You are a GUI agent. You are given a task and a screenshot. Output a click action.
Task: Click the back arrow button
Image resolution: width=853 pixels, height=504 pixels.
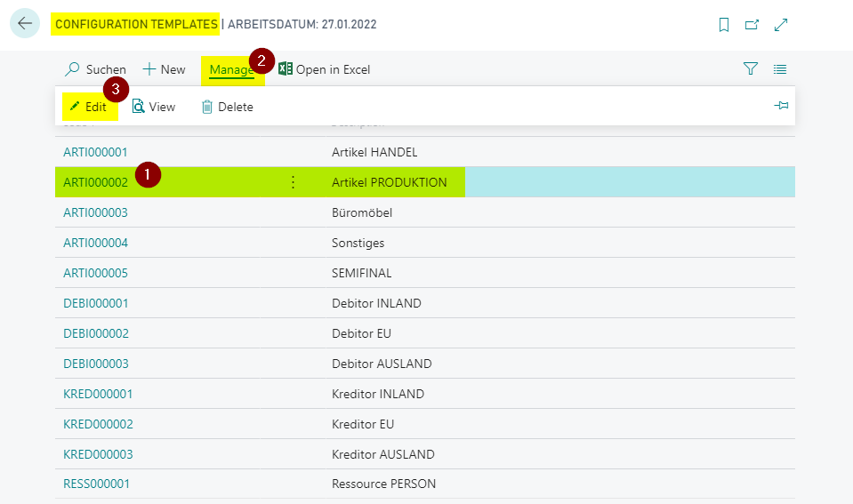25,24
